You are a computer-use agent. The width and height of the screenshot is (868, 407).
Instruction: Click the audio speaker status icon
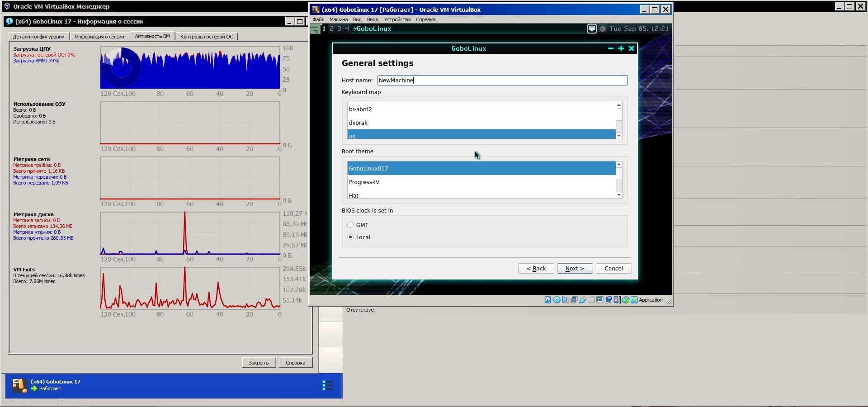[565, 300]
